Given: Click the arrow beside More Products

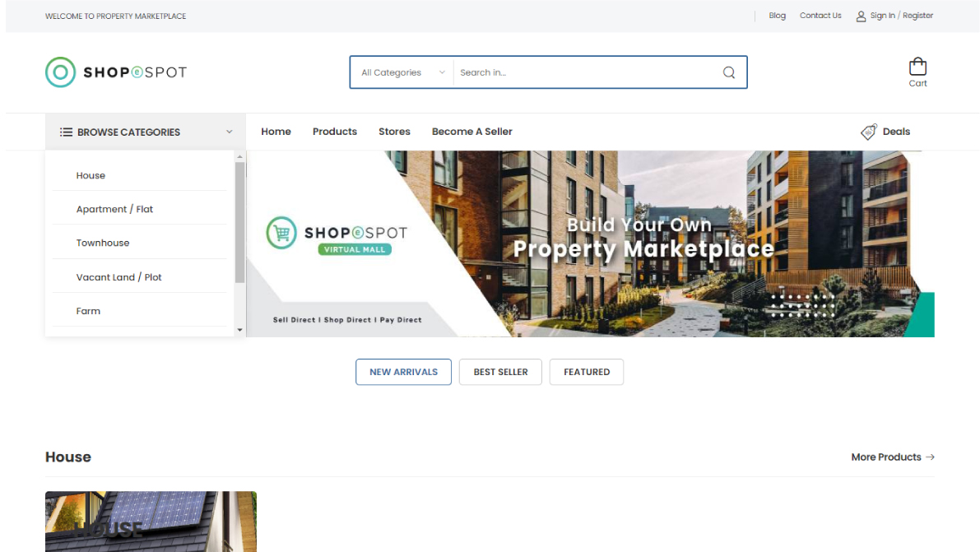Looking at the screenshot, I should 930,457.
